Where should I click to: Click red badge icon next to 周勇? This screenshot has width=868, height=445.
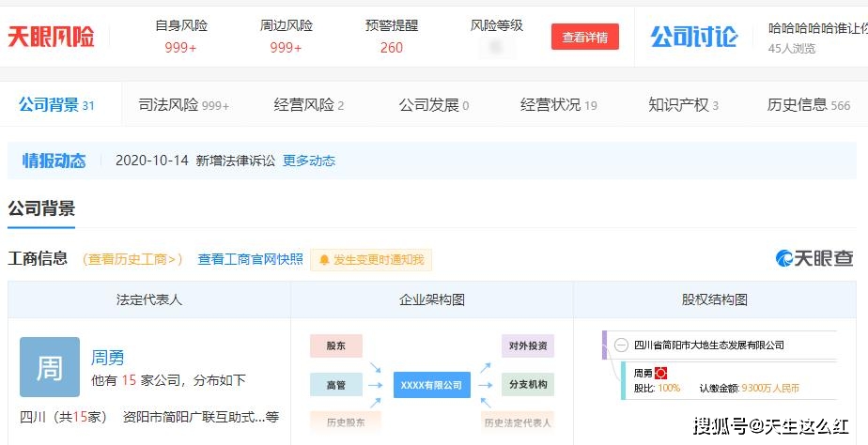(660, 374)
